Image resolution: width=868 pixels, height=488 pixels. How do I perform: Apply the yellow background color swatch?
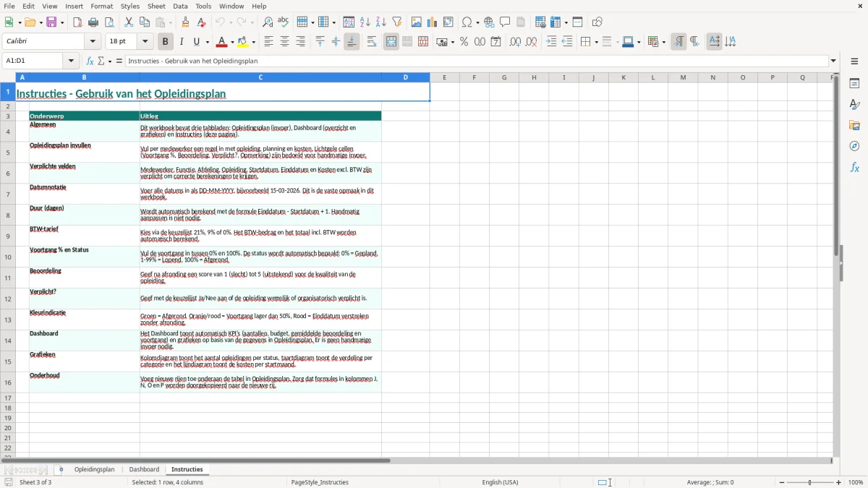pos(244,42)
